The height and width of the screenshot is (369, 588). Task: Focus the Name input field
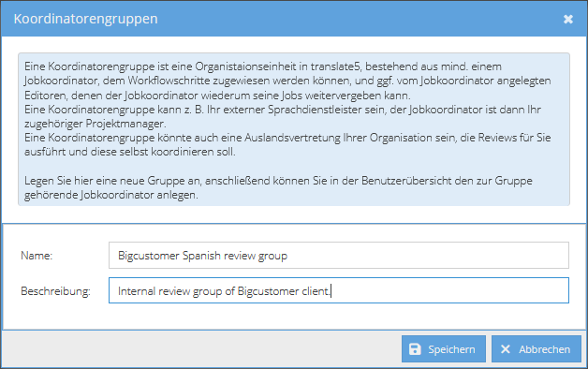[x=339, y=256]
